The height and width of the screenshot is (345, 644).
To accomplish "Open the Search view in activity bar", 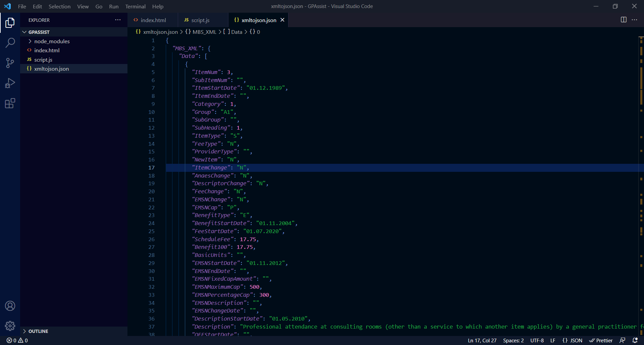I will pos(10,43).
